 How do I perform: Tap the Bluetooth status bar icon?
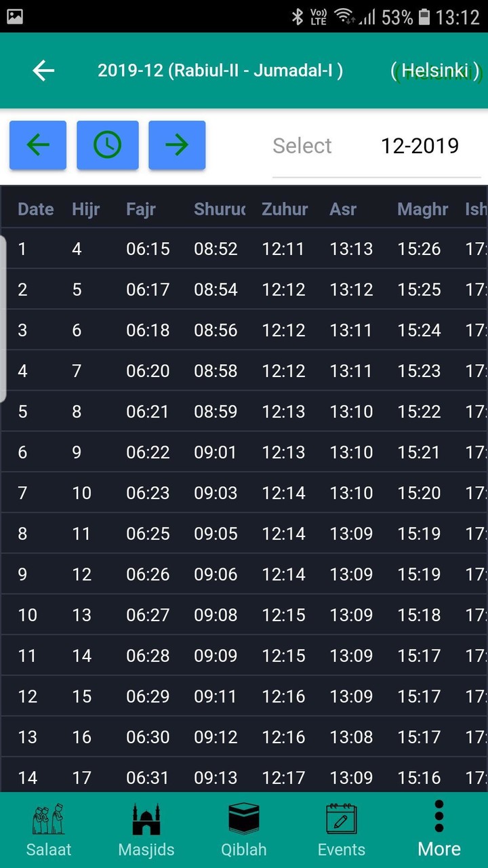297,17
